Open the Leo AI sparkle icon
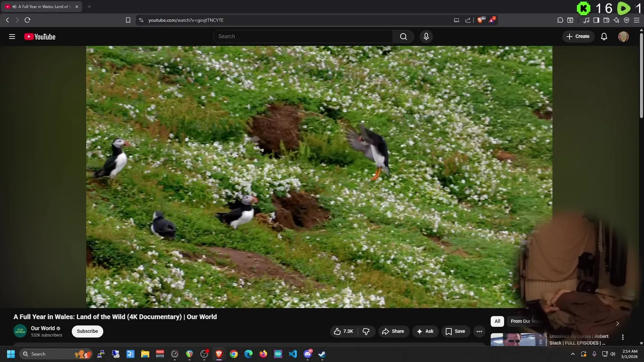The height and width of the screenshot is (362, 644). (616, 20)
